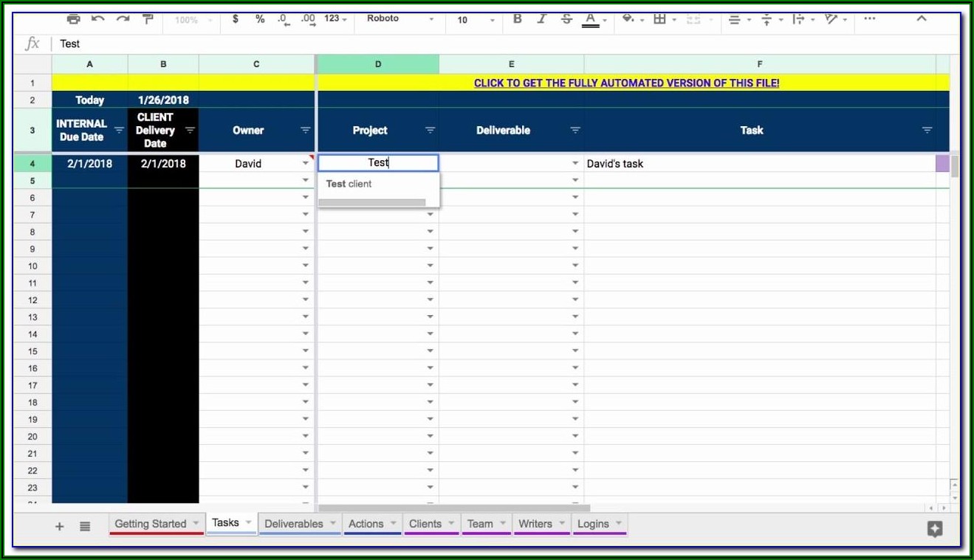Click the Explore icon at bottom right
Screen dimensions: 974x560
pos(934,528)
